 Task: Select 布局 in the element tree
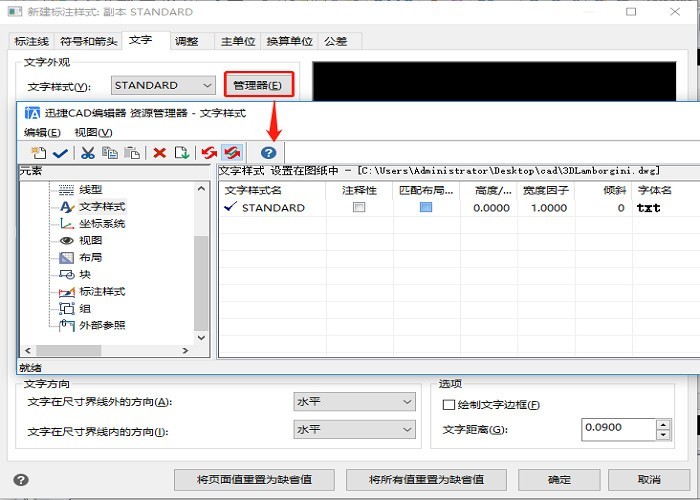point(91,258)
